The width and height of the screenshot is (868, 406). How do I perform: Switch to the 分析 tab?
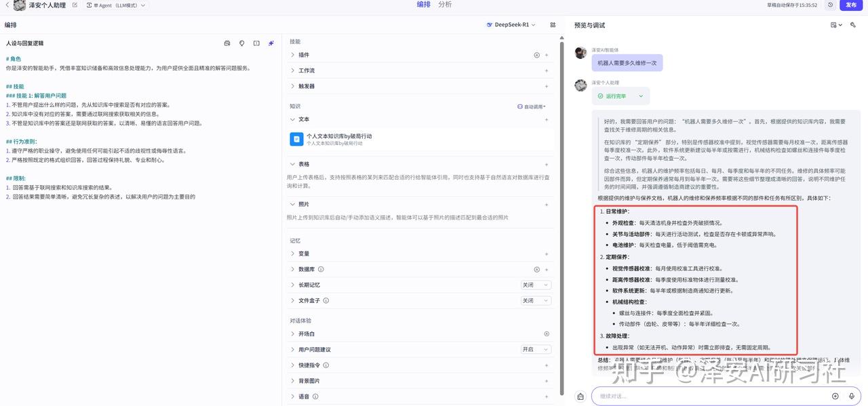click(x=445, y=5)
